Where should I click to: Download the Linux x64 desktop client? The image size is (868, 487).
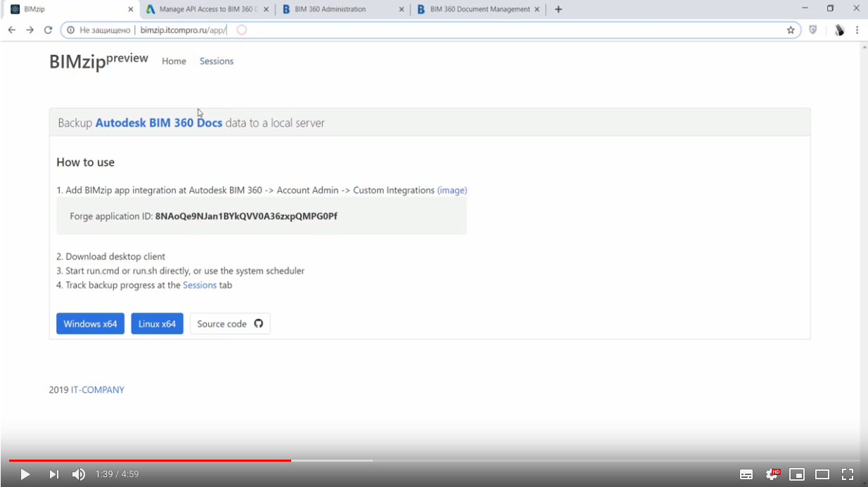coord(157,323)
